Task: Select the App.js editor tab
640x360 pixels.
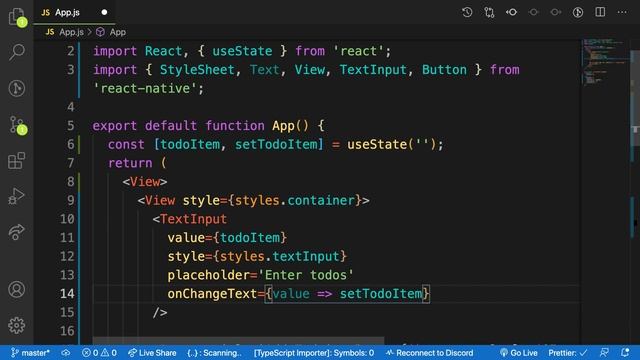Action: pos(73,12)
